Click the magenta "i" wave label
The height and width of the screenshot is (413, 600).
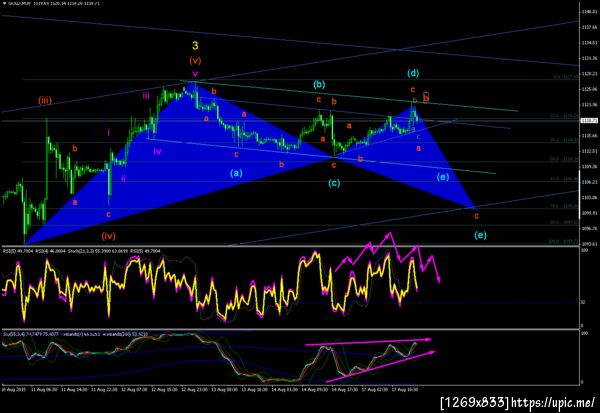coord(109,132)
